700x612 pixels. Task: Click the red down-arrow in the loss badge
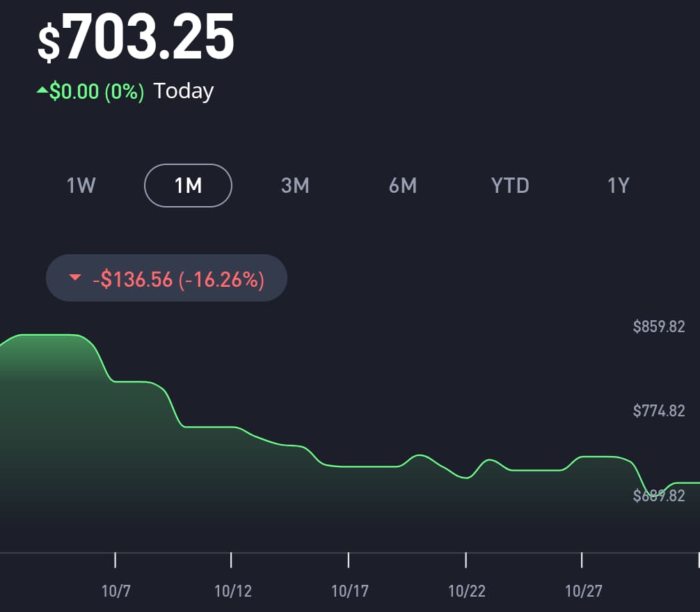[75, 278]
